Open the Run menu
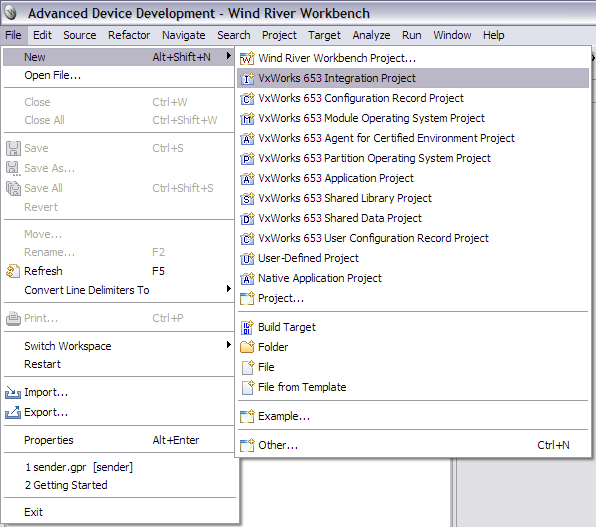 (412, 35)
